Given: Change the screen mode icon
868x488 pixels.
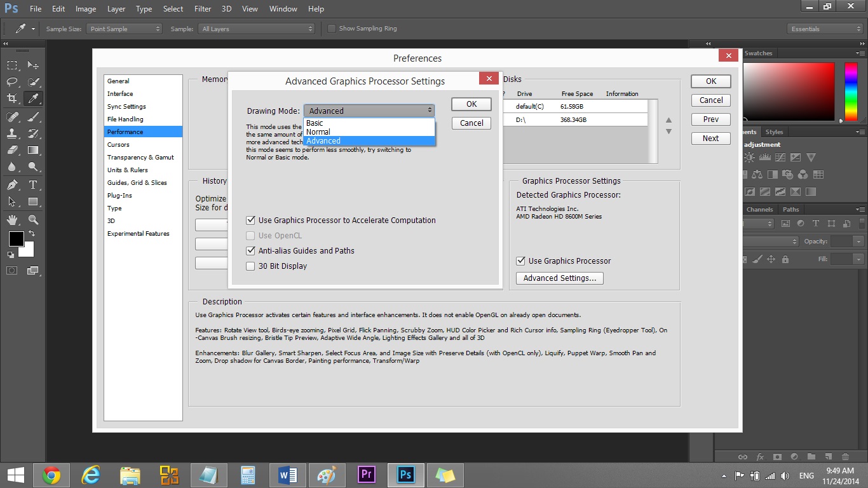Looking at the screenshot, I should point(33,270).
